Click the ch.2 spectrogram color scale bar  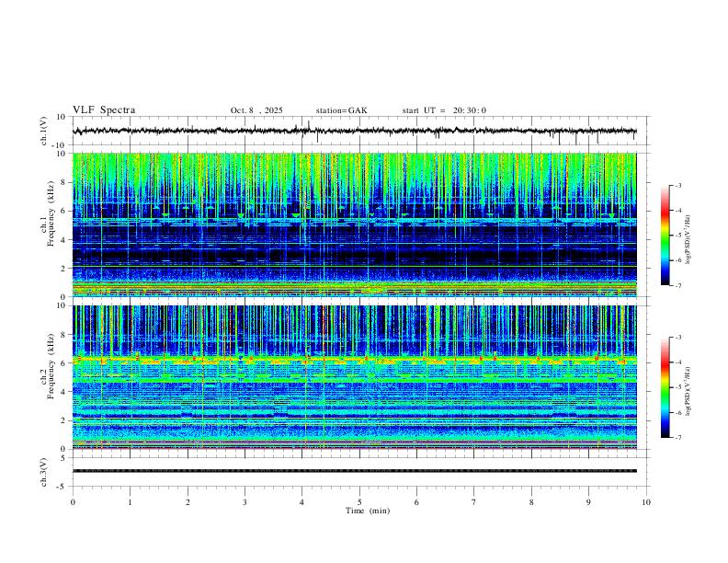[665, 387]
